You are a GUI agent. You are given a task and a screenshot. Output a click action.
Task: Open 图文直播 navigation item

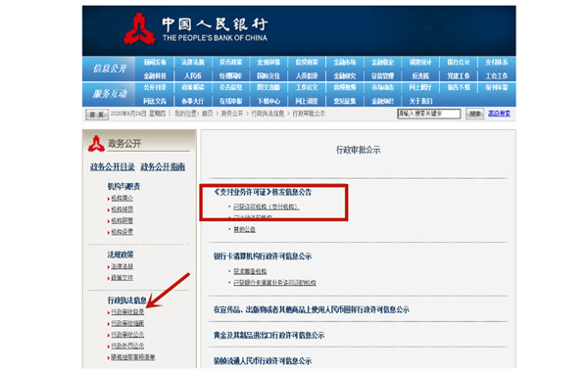pyautogui.click(x=269, y=87)
